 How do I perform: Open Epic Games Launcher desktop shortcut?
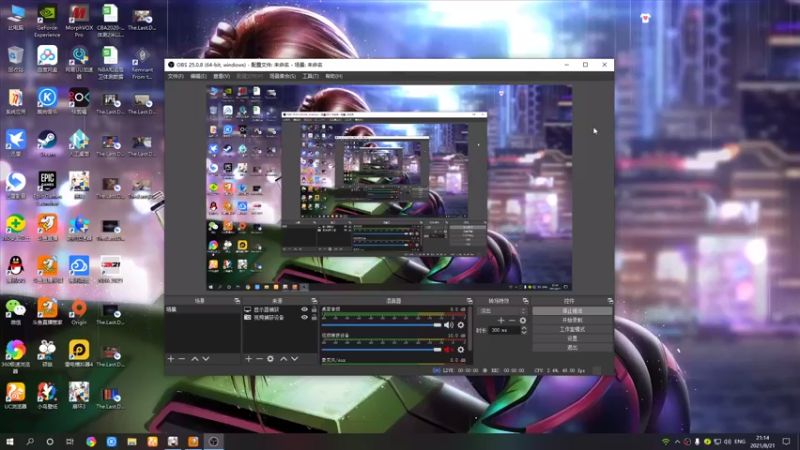click(47, 189)
